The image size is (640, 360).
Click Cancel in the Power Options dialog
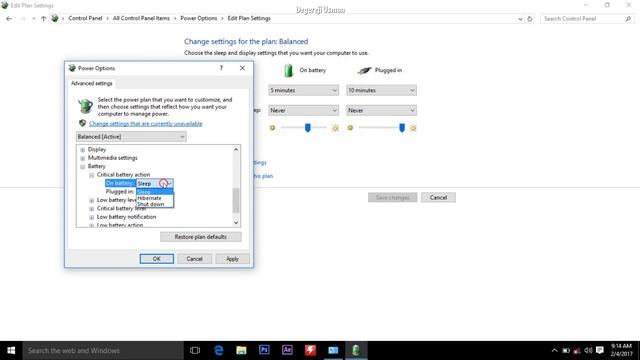(x=194, y=259)
